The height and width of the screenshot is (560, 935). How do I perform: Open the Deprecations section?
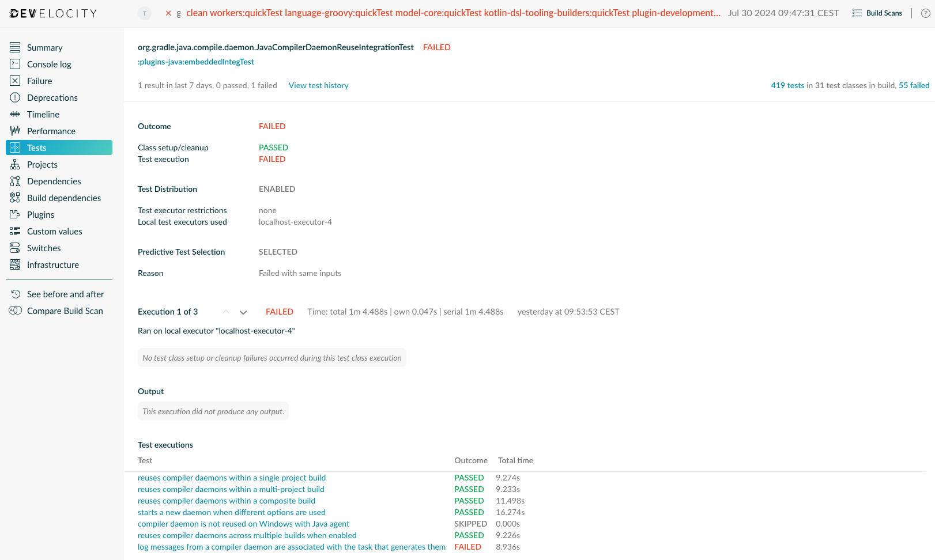pyautogui.click(x=52, y=97)
